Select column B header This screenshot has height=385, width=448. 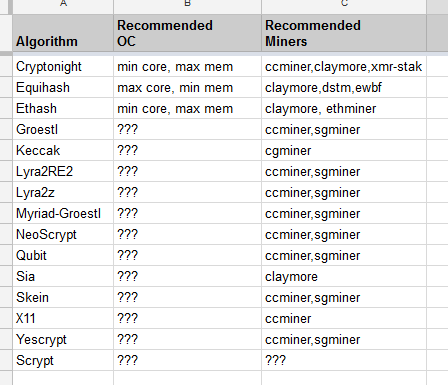pos(187,5)
